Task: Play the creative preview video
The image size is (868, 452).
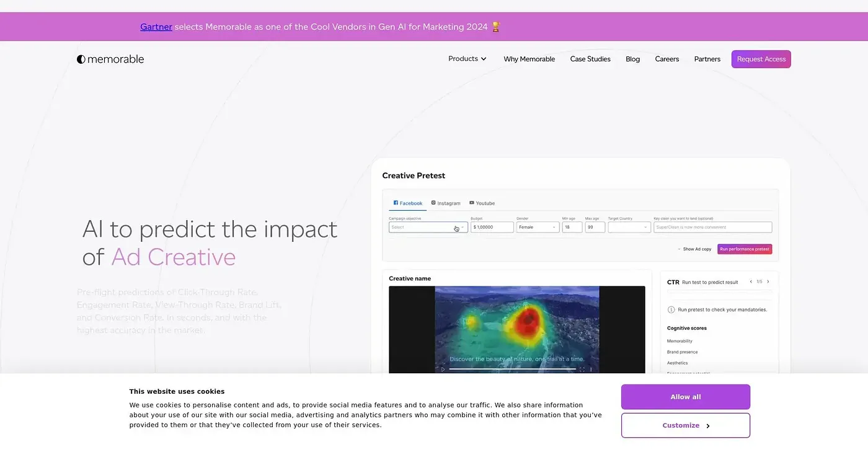Action: 443,369
